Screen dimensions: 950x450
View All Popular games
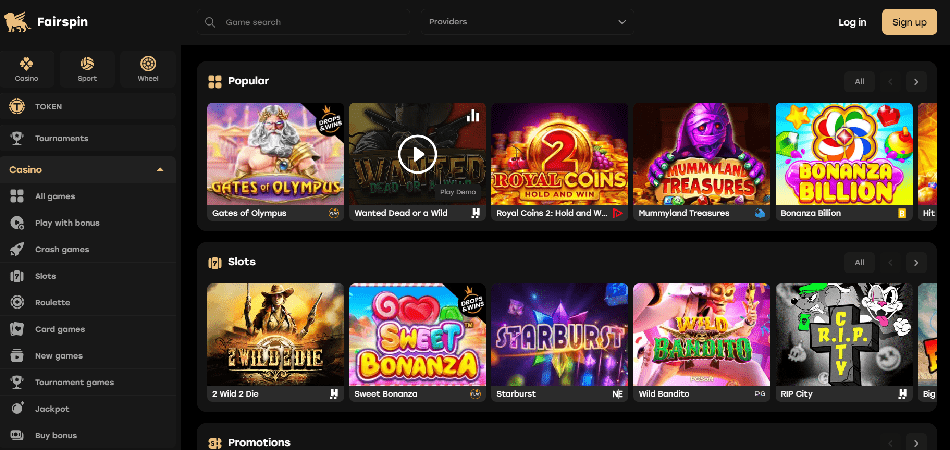click(x=859, y=82)
